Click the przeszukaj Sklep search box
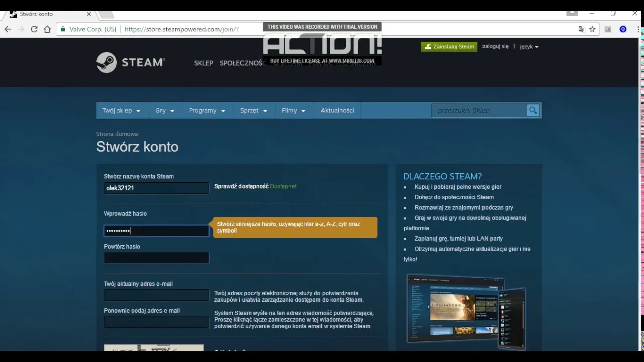 [479, 110]
